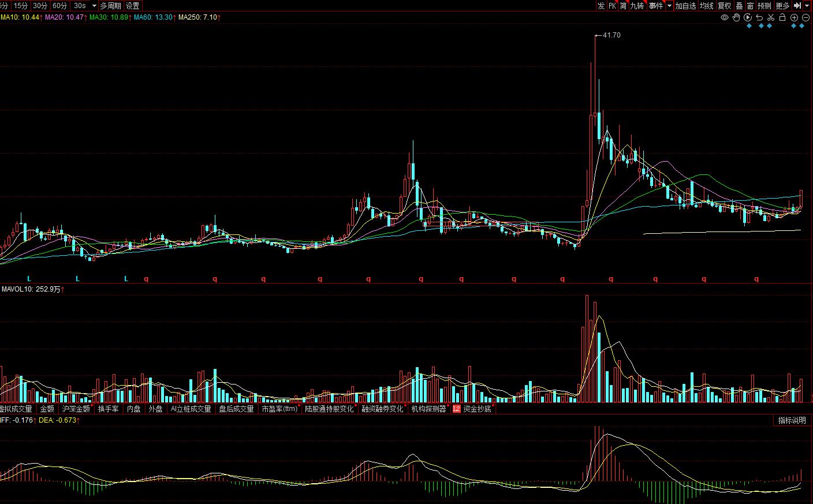
Task: Toggle 均线 moving averages display
Action: pos(707,6)
